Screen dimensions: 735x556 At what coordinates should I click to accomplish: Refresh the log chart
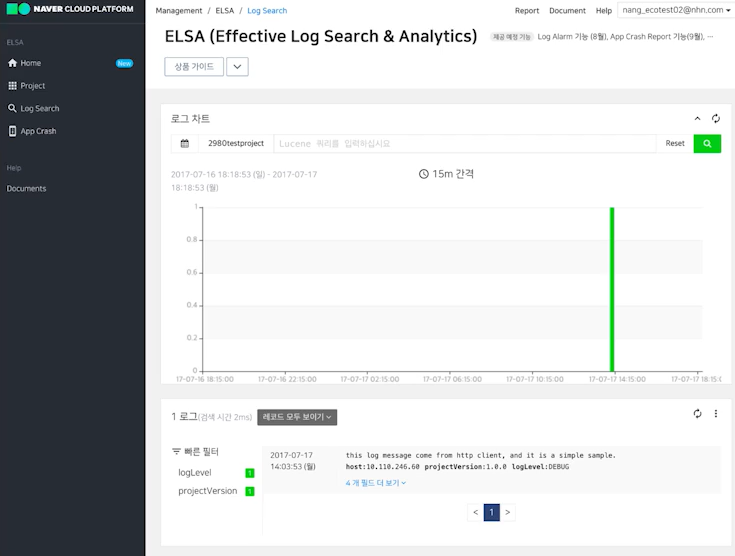click(x=716, y=119)
